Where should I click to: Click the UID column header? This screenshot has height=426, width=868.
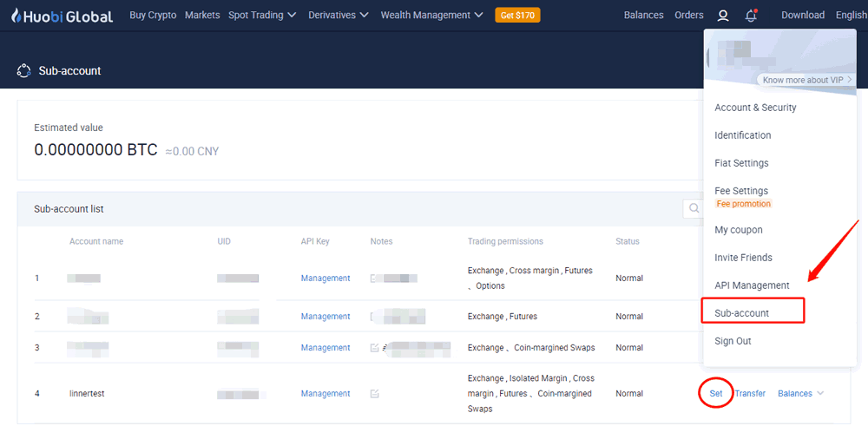pyautogui.click(x=224, y=241)
